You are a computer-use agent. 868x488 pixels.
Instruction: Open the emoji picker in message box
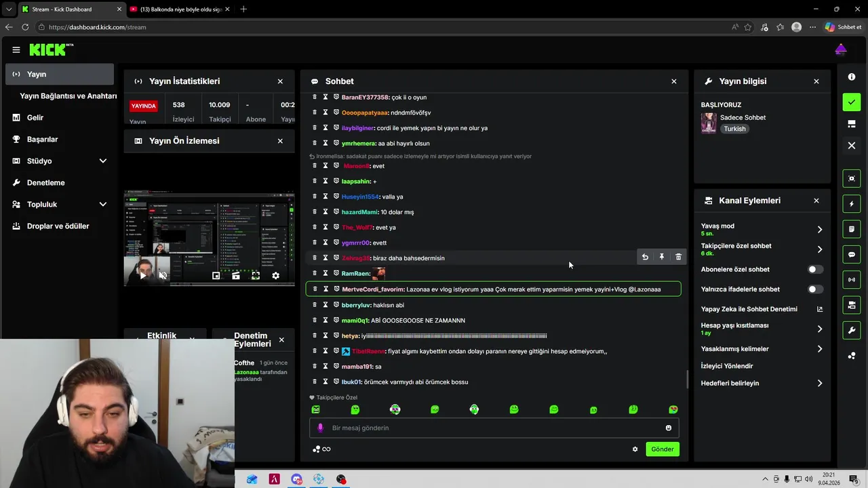(x=669, y=428)
